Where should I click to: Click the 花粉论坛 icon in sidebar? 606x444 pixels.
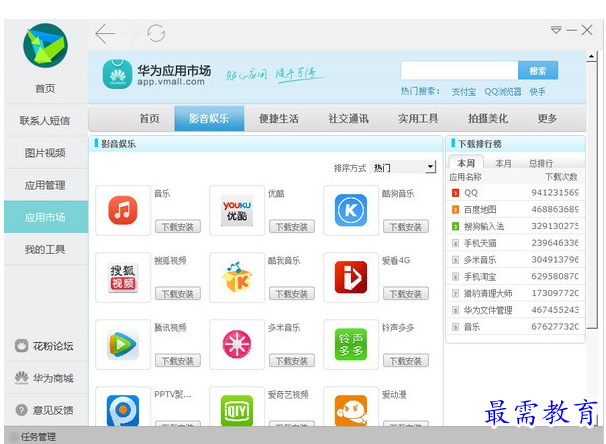coord(22,346)
